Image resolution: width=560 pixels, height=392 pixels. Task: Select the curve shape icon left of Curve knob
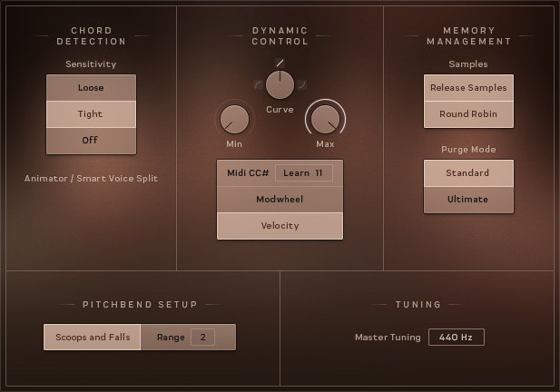(259, 85)
